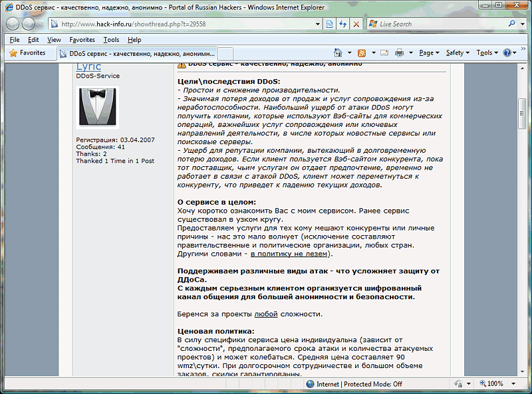
Task: Click the 100% zoom level button
Action: coord(491,383)
